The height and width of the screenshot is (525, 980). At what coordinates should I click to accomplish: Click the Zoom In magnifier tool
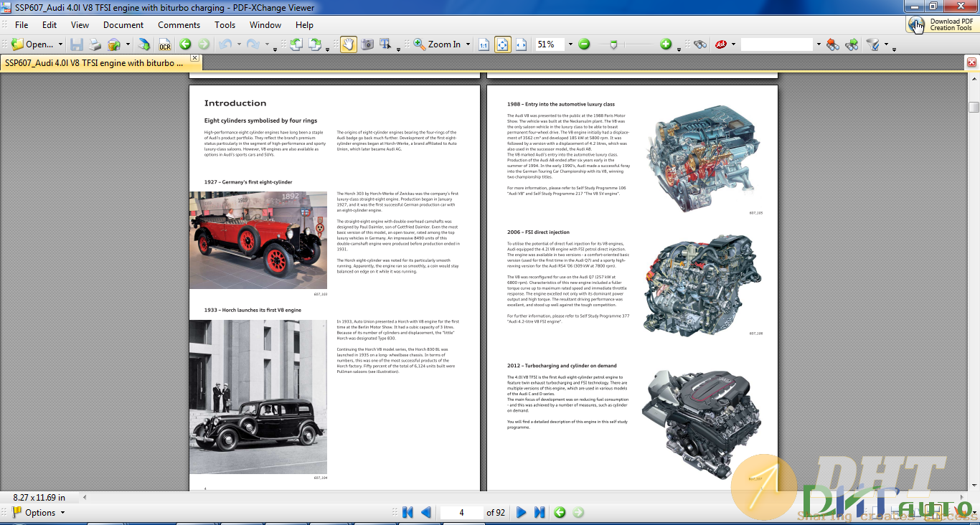437,44
